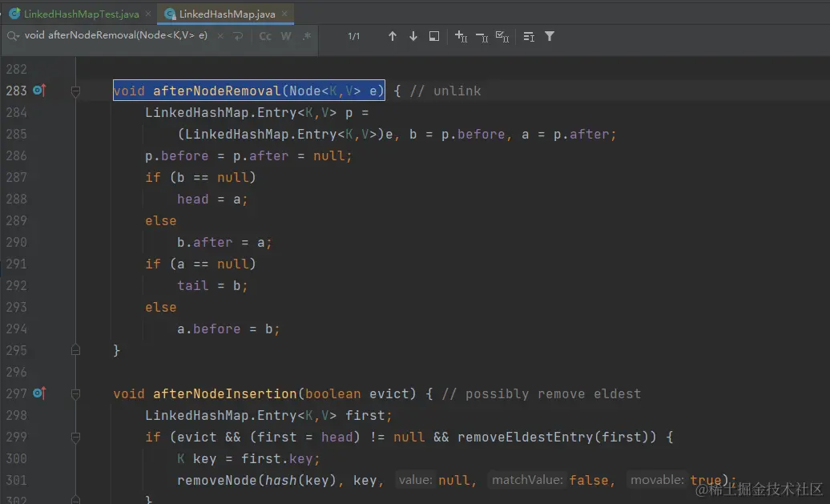Click line number 285 in gutter
Image resolution: width=830 pixels, height=504 pixels.
16,134
